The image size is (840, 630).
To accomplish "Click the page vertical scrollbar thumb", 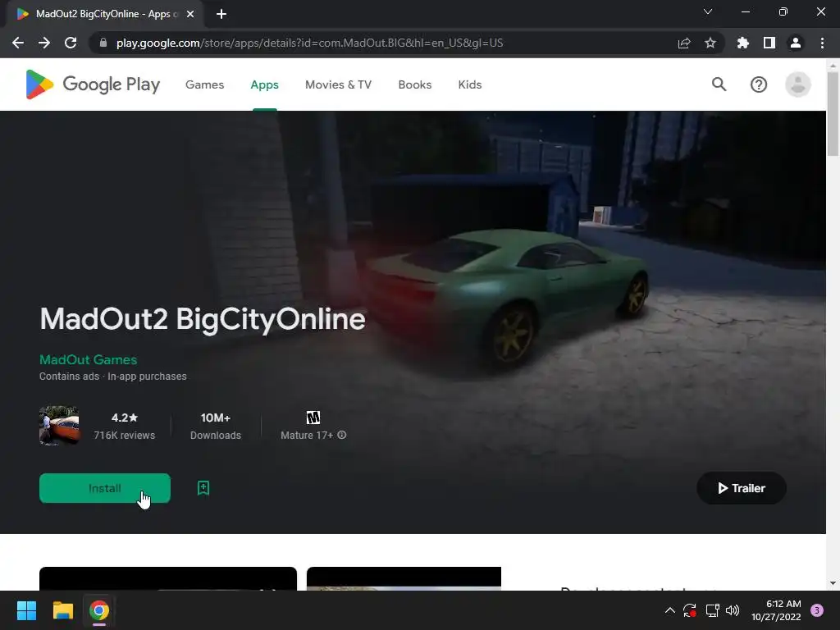I will click(x=833, y=113).
